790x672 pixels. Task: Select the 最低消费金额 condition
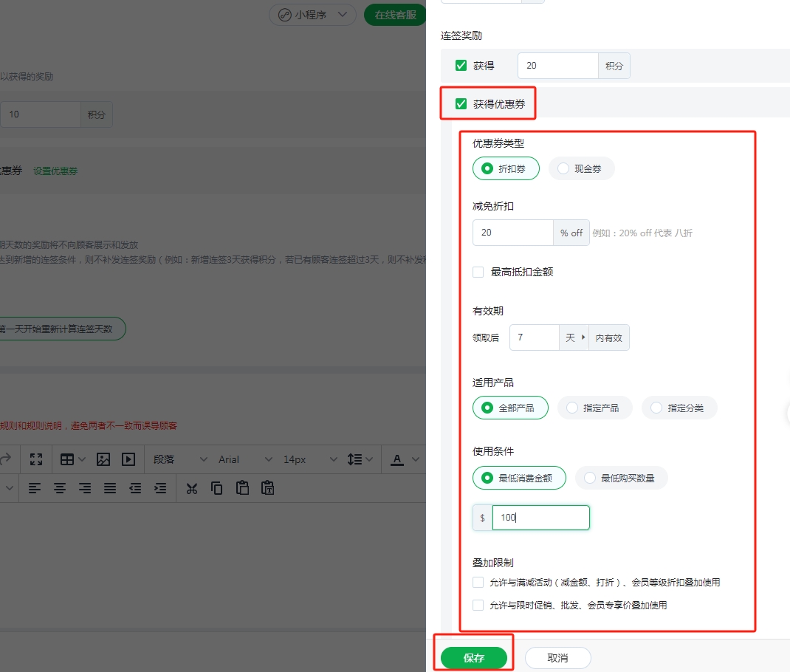(x=520, y=478)
